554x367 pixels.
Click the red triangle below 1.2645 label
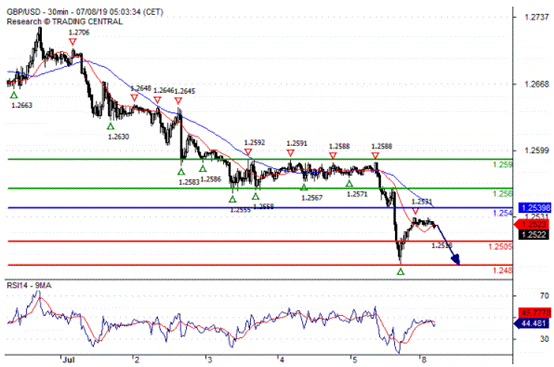tap(178, 101)
